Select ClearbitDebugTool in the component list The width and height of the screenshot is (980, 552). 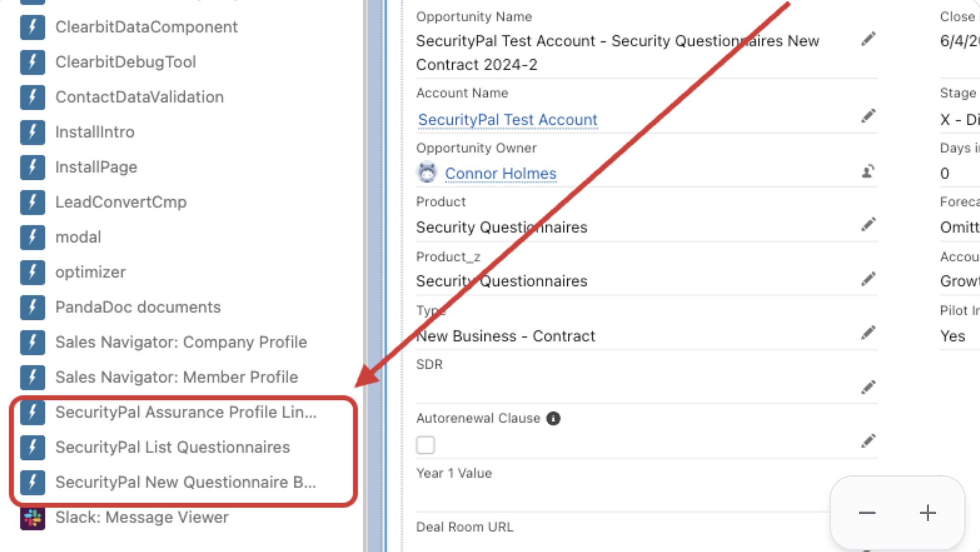[x=125, y=62]
